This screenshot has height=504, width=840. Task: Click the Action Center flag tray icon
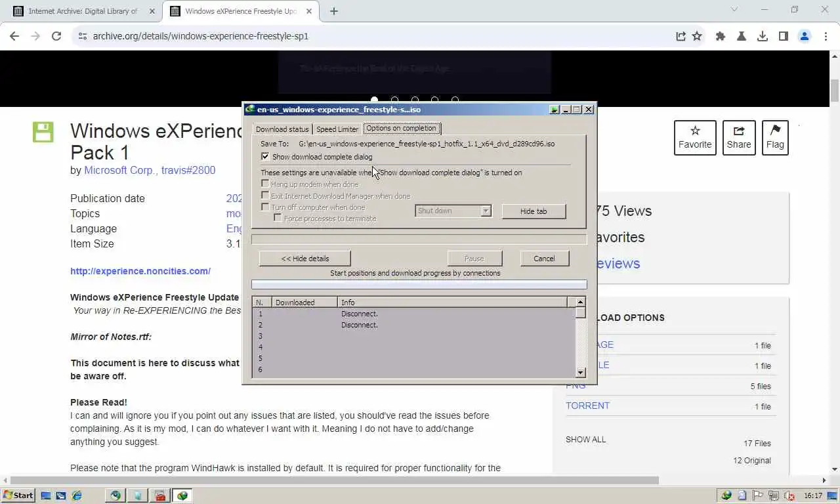coord(758,495)
